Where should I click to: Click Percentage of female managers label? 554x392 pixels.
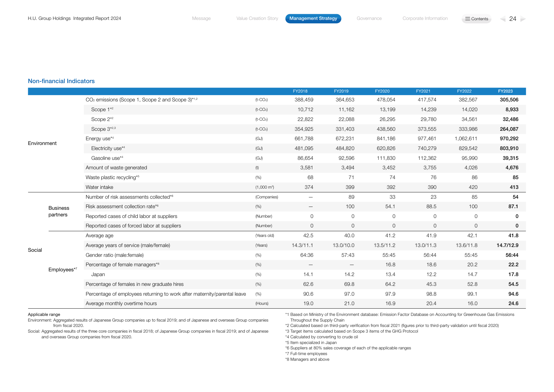[x=123, y=265]
